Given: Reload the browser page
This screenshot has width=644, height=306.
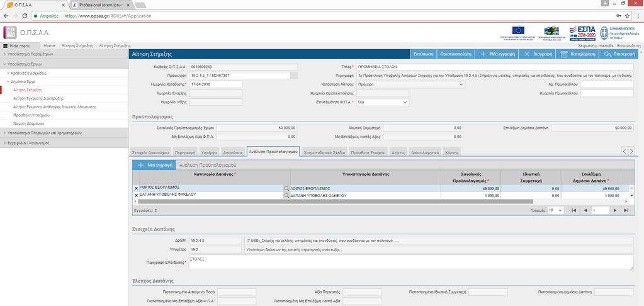Looking at the screenshot, I should [25, 16].
